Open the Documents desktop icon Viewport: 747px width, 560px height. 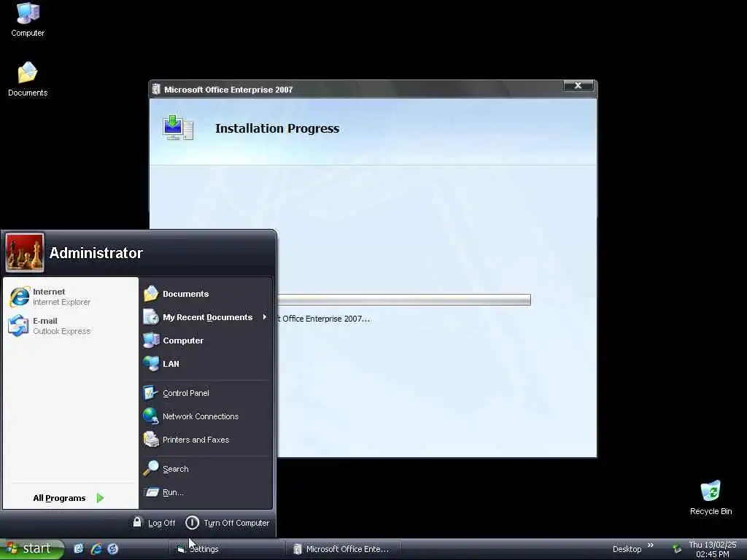pyautogui.click(x=28, y=79)
